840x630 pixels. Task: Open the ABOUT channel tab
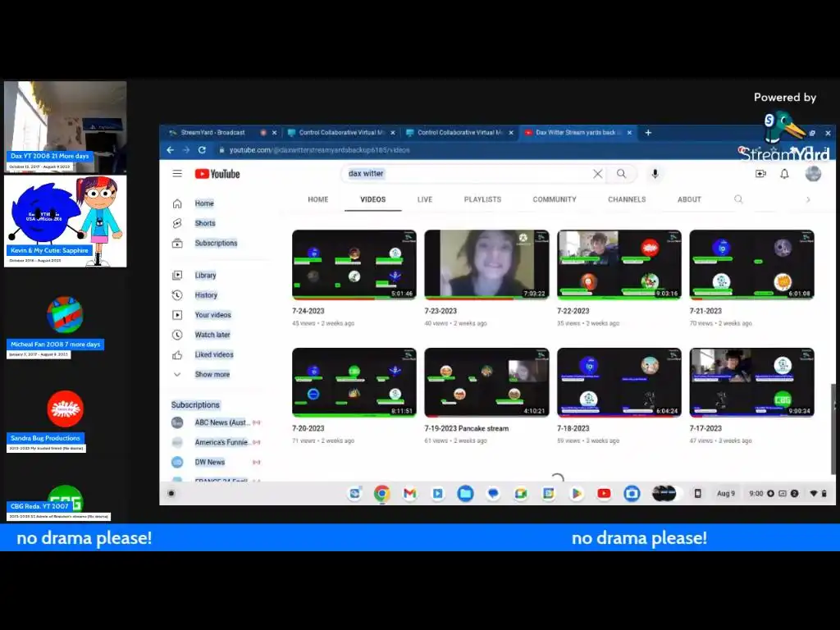[x=689, y=199]
